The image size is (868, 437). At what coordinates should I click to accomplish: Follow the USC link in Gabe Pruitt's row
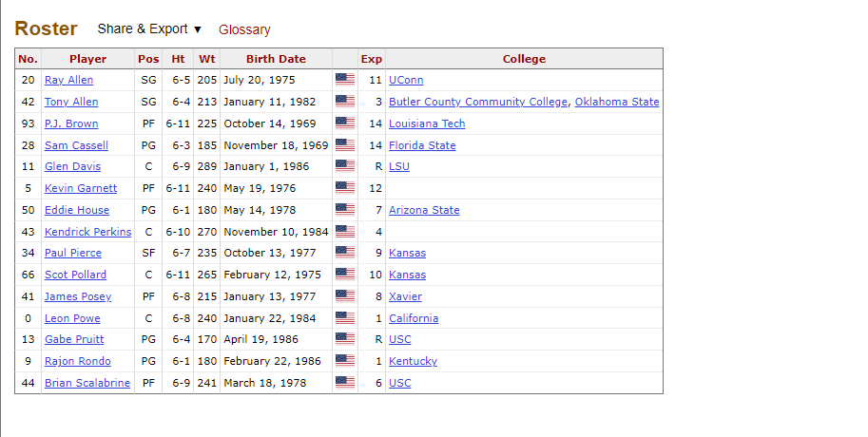coord(399,339)
